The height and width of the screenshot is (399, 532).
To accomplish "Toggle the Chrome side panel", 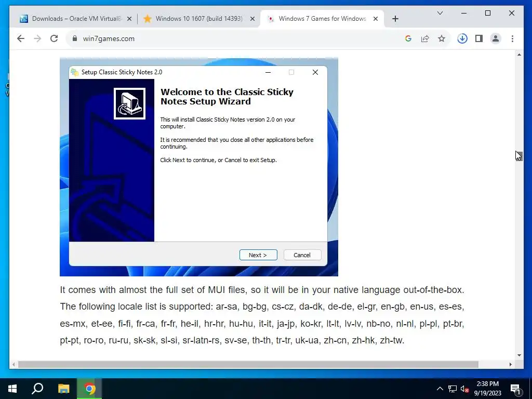I will pos(478,38).
